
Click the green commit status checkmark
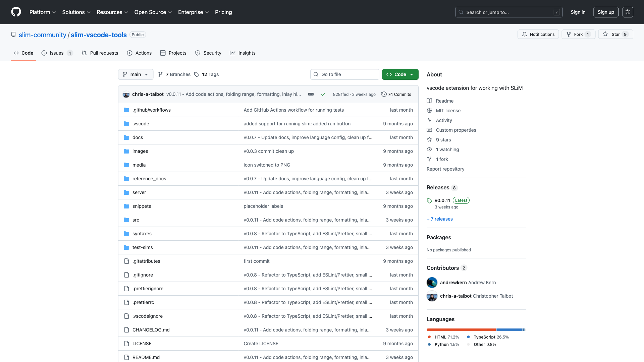coord(323,95)
